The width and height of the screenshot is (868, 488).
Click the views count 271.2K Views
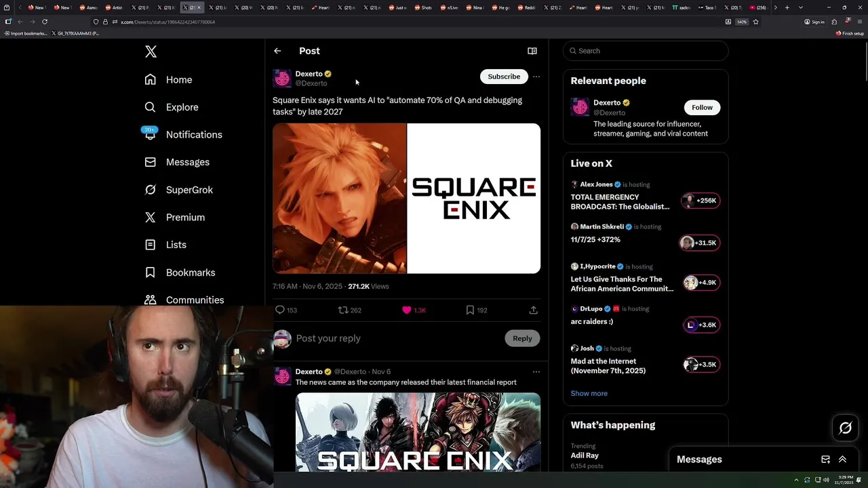[x=368, y=287]
